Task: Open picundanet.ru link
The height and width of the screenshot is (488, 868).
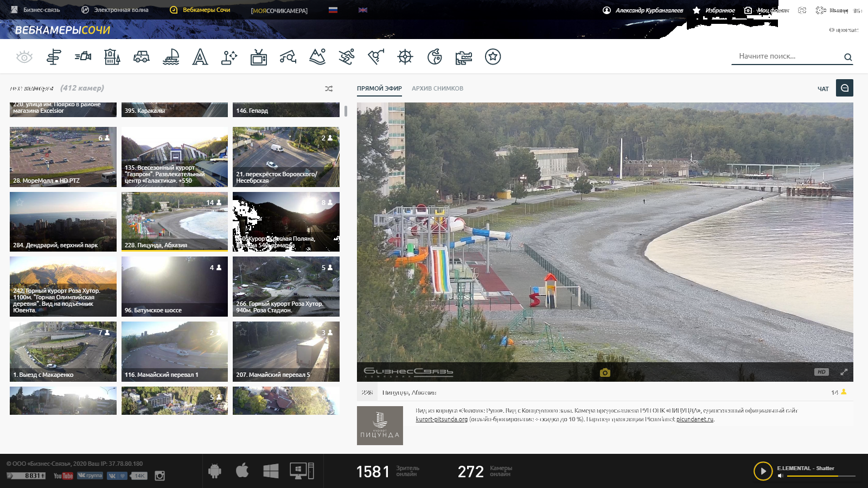Action: 695,419
